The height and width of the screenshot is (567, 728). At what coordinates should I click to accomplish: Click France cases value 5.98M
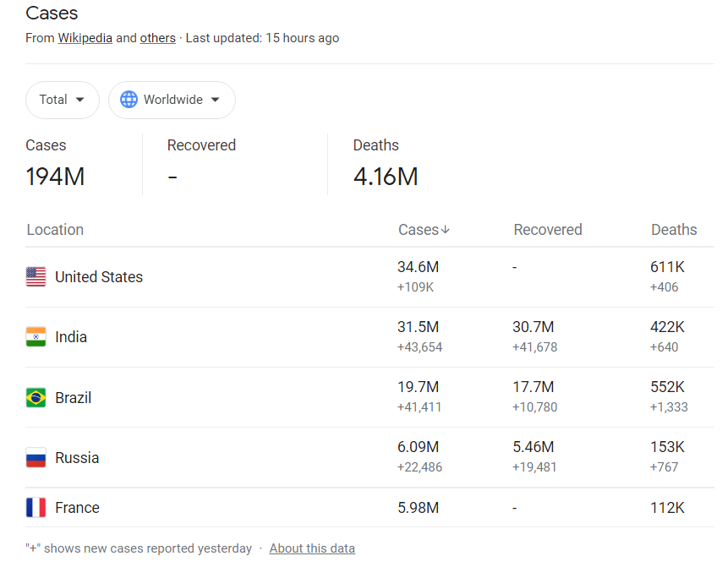pyautogui.click(x=418, y=508)
